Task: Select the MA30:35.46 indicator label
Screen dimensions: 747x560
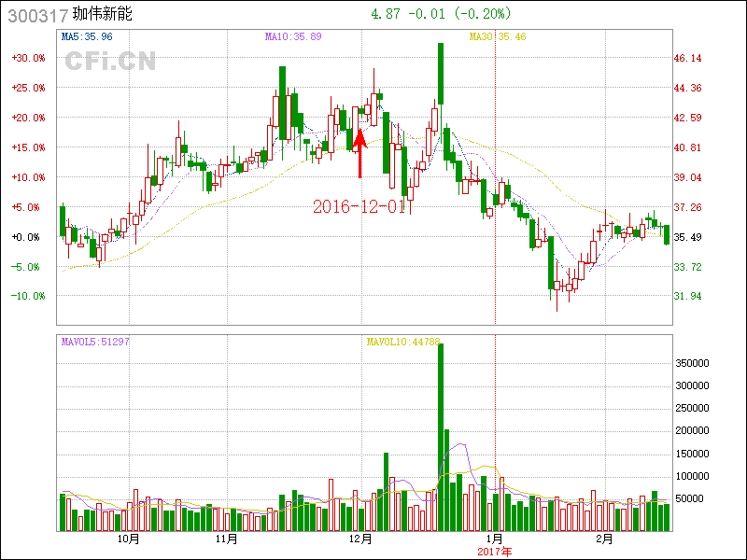Action: [x=498, y=36]
